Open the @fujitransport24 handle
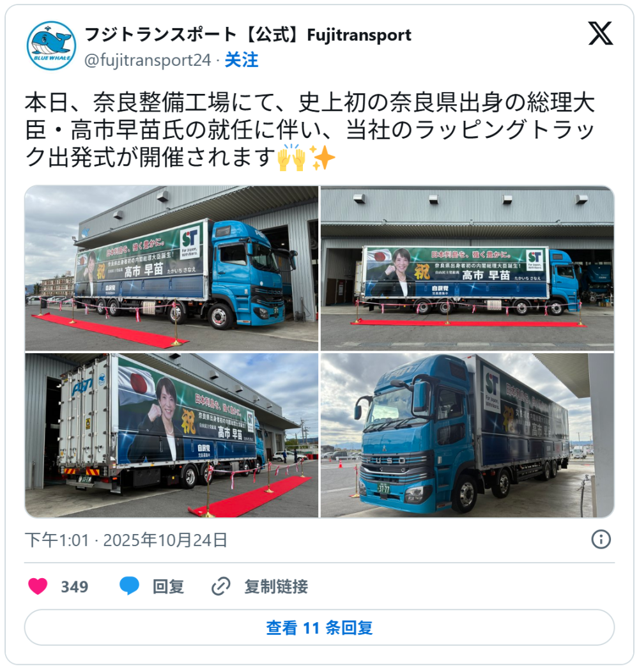This screenshot has height=672, width=639. 148,60
